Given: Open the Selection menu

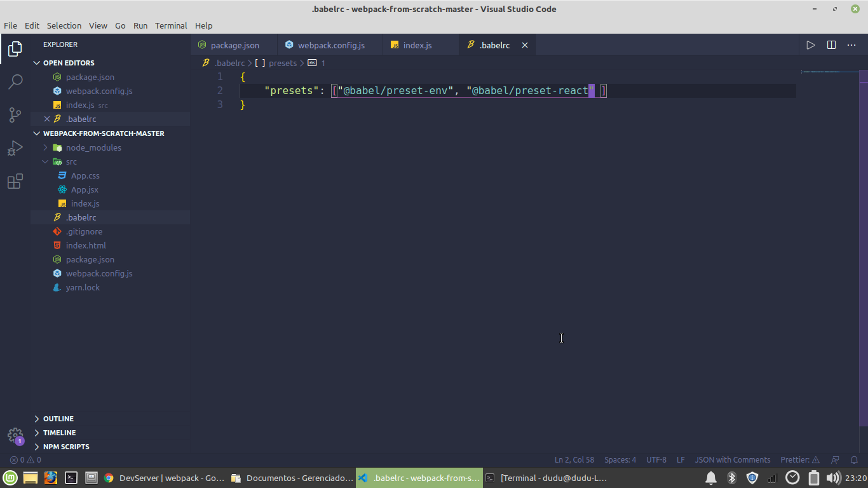Looking at the screenshot, I should [x=64, y=26].
